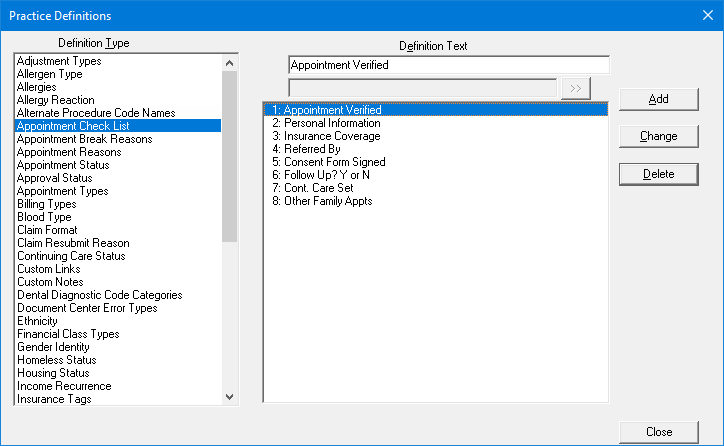Viewport: 724px width, 446px height.
Task: Select Homeless Status entry
Action: click(118, 360)
